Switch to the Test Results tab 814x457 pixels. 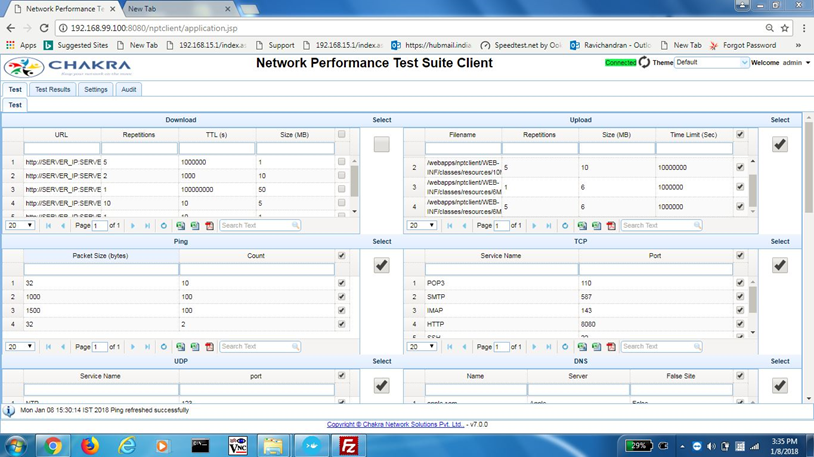[x=52, y=89]
